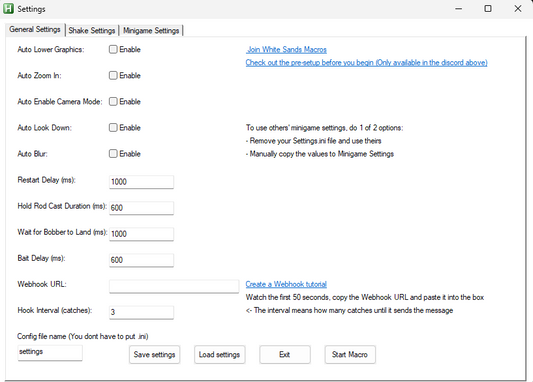Enable the Auto Blur checkbox
This screenshot has width=533, height=382.
click(x=113, y=154)
